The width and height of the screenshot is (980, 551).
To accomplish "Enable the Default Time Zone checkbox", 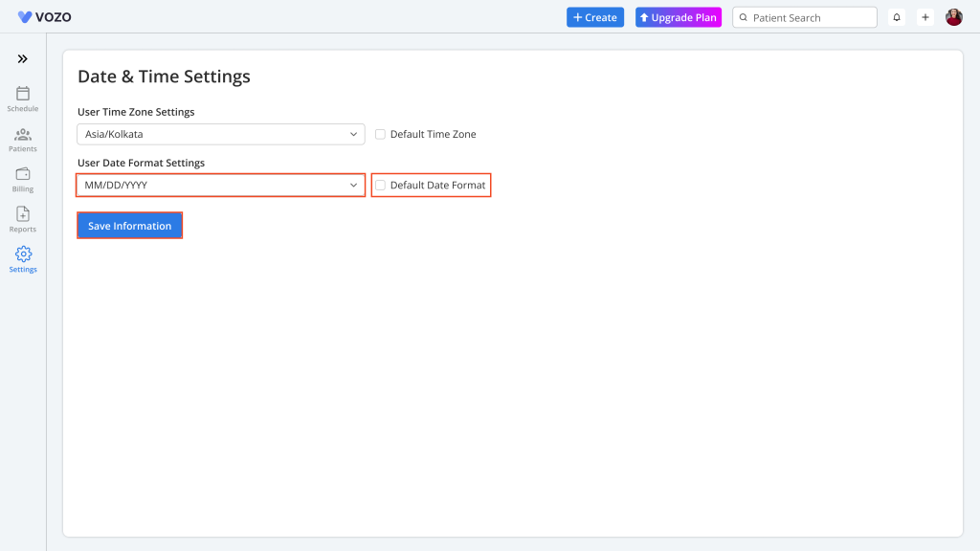I will (x=380, y=134).
